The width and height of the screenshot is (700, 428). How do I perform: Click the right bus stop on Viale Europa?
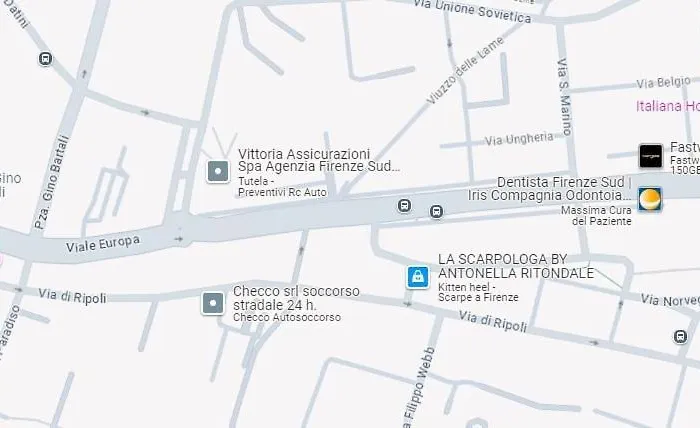click(x=436, y=212)
